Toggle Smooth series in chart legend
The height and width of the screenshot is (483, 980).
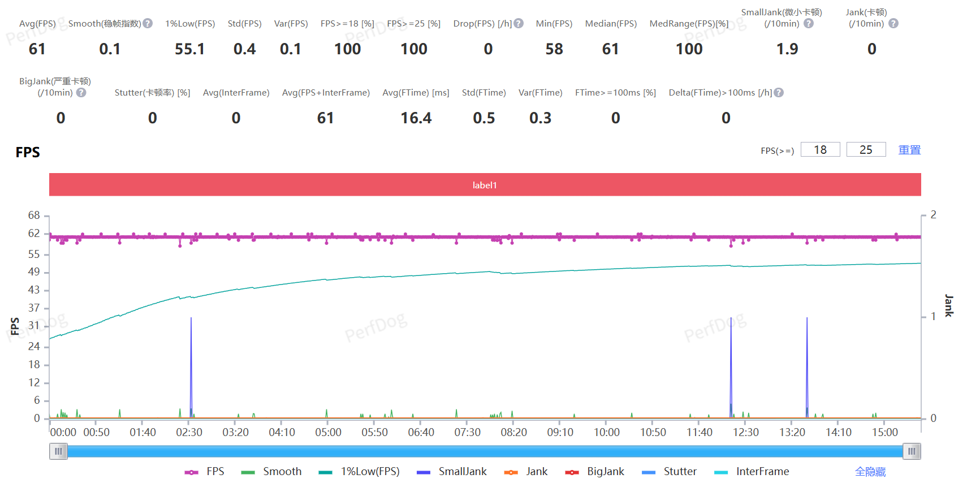(x=271, y=472)
